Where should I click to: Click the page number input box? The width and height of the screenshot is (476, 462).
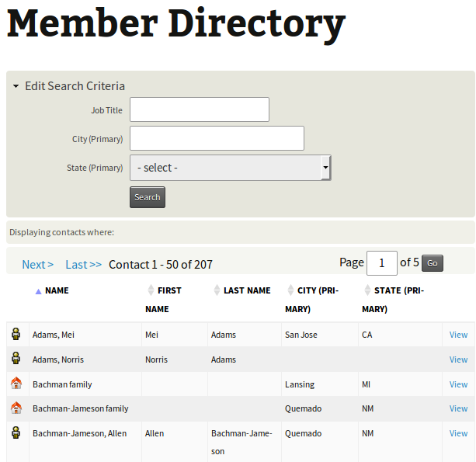click(382, 263)
